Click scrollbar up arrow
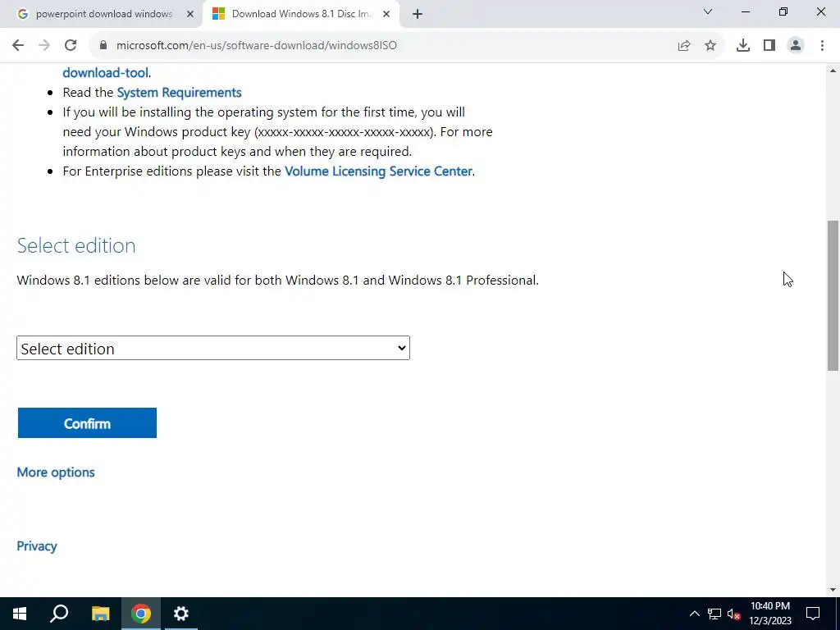840x630 pixels. point(833,71)
